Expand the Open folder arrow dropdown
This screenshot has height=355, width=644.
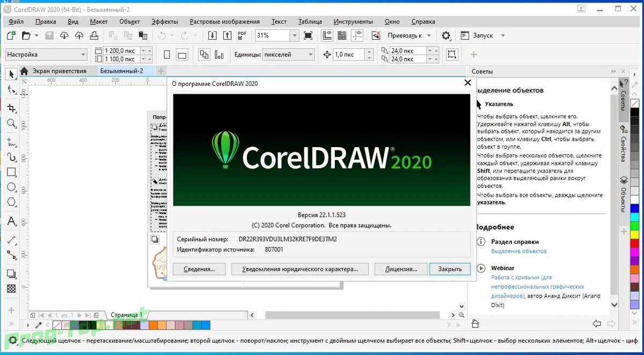[x=36, y=35]
